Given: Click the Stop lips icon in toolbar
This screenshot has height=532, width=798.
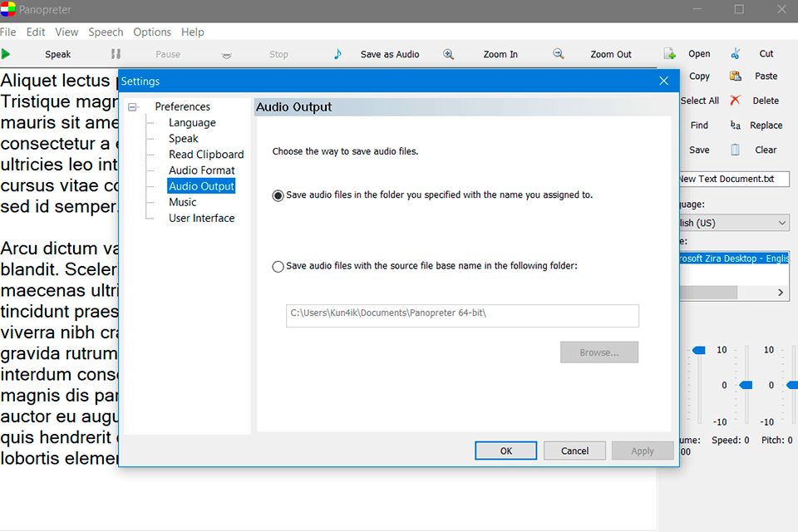Looking at the screenshot, I should [x=226, y=55].
